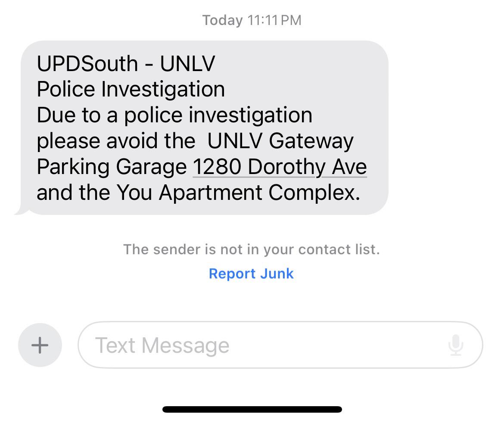504x423 pixels.
Task: Tap the attachment plus icon beside the text field
Action: coord(40,345)
